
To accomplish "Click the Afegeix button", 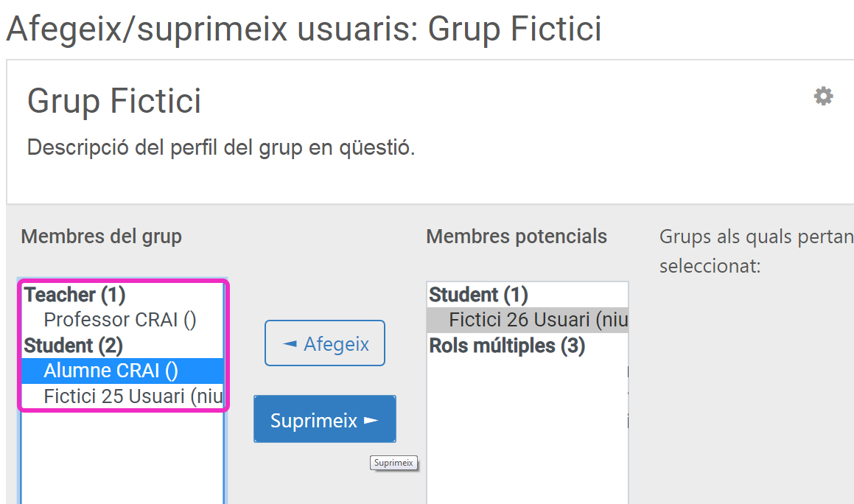I will (x=325, y=343).
